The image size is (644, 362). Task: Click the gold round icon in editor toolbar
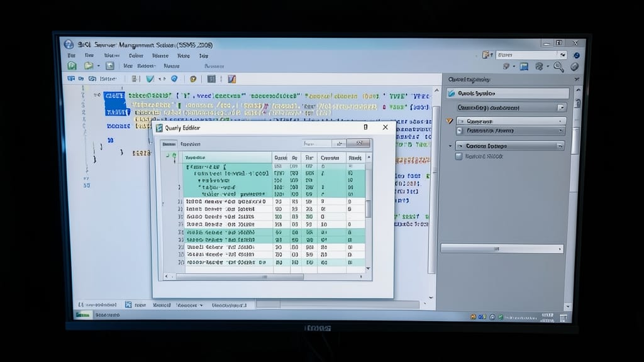click(193, 79)
